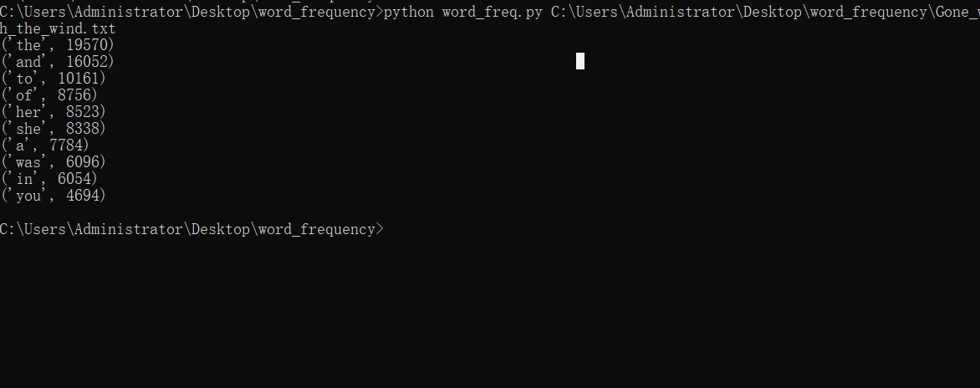Click the output line for 'you', 4694

(x=54, y=196)
